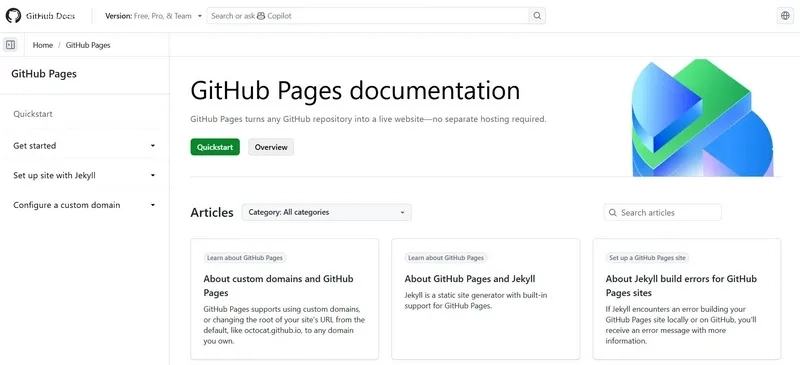
Task: Click Learn about GitHub Pages tag on custom domains card
Action: point(245,258)
